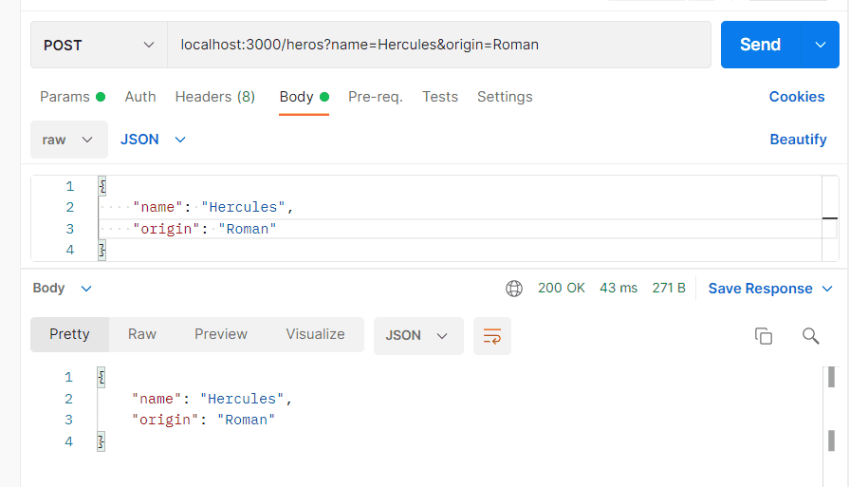Change the request JSON format dropdown
Image resolution: width=868 pixels, height=487 pixels.
point(153,140)
